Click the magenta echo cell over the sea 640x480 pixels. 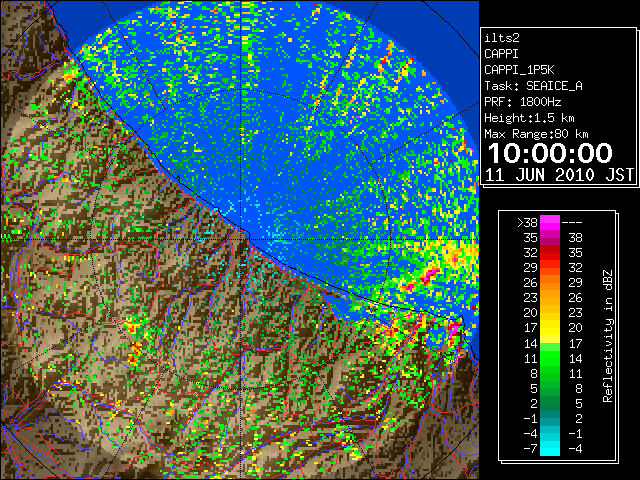pyautogui.click(x=429, y=275)
